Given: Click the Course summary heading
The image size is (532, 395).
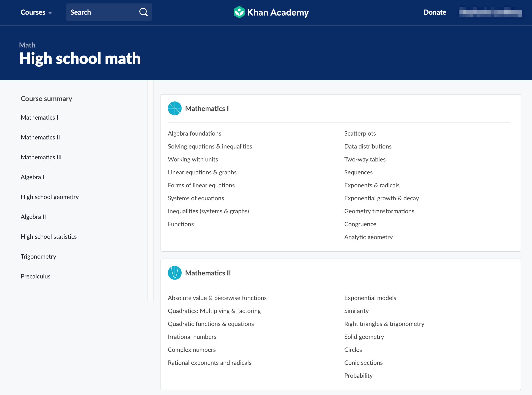Looking at the screenshot, I should pyautogui.click(x=46, y=98).
